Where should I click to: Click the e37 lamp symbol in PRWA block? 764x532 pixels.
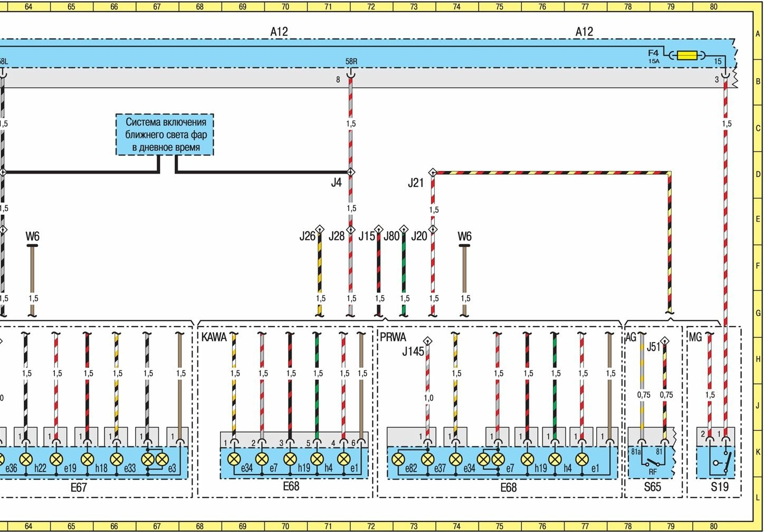[428, 459]
